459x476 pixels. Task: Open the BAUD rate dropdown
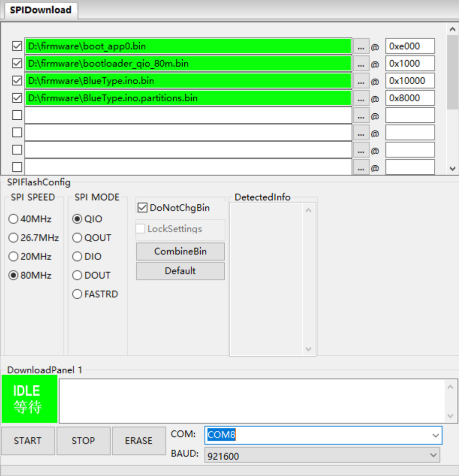coord(433,455)
